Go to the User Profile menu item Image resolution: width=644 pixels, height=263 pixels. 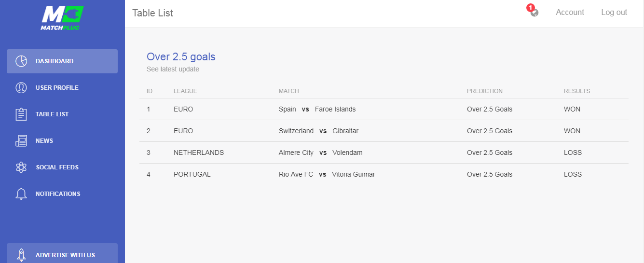click(x=62, y=88)
